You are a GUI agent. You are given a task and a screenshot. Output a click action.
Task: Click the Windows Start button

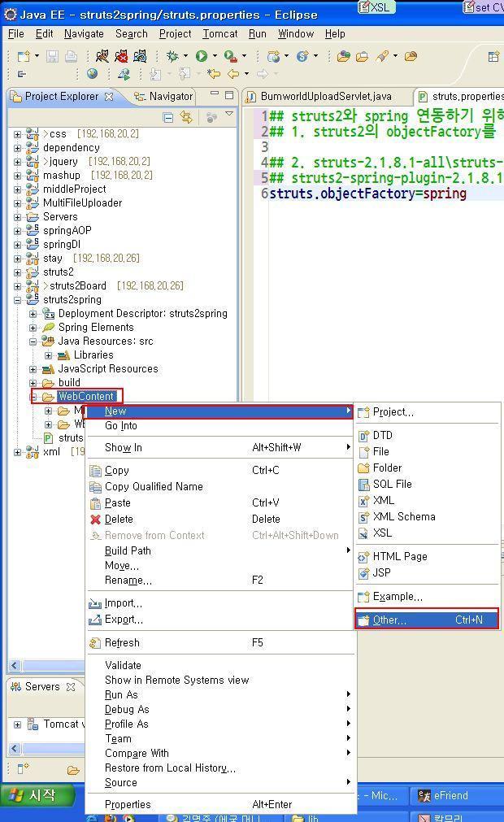(x=36, y=795)
